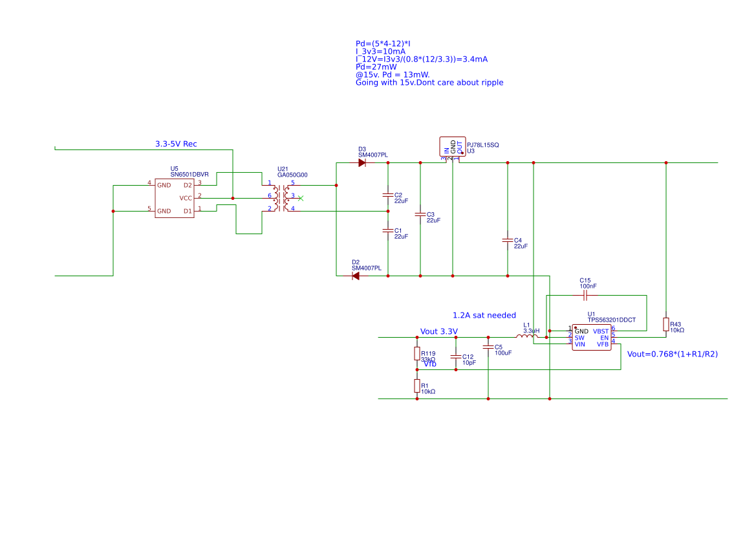Select the SN6501DBVR transformer driver U5

click(x=174, y=197)
